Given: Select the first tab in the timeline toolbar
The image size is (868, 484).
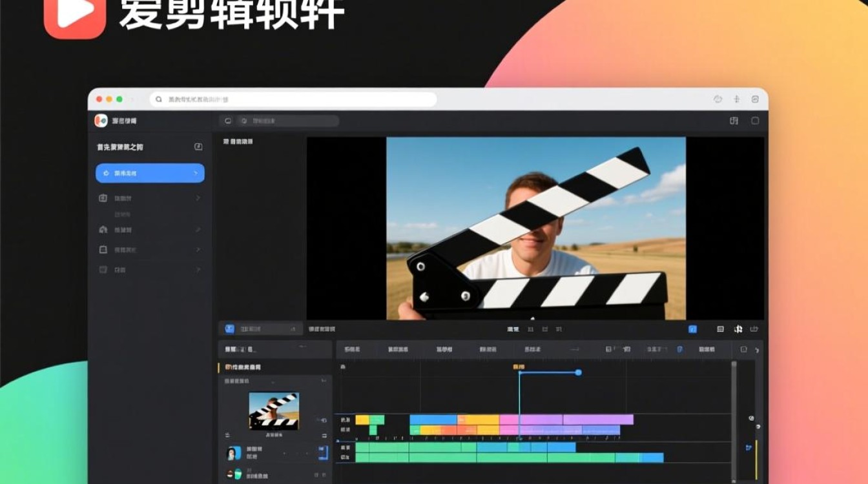Looking at the screenshot, I should click(352, 349).
